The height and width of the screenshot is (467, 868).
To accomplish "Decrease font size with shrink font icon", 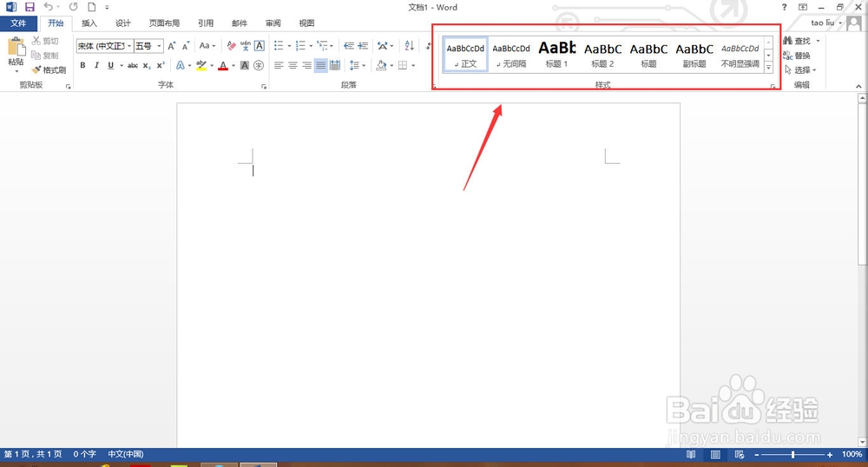I will click(x=186, y=46).
